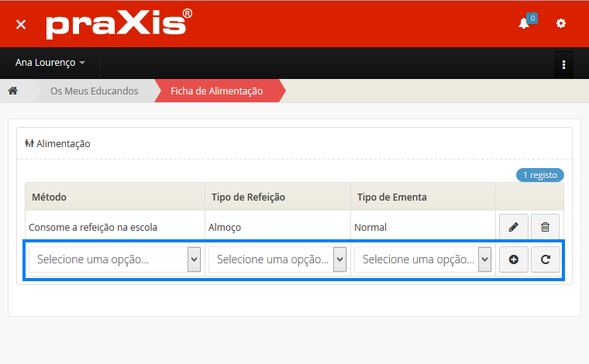589x364 pixels.
Task: Click the home icon in breadcrumb
Action: coord(13,91)
